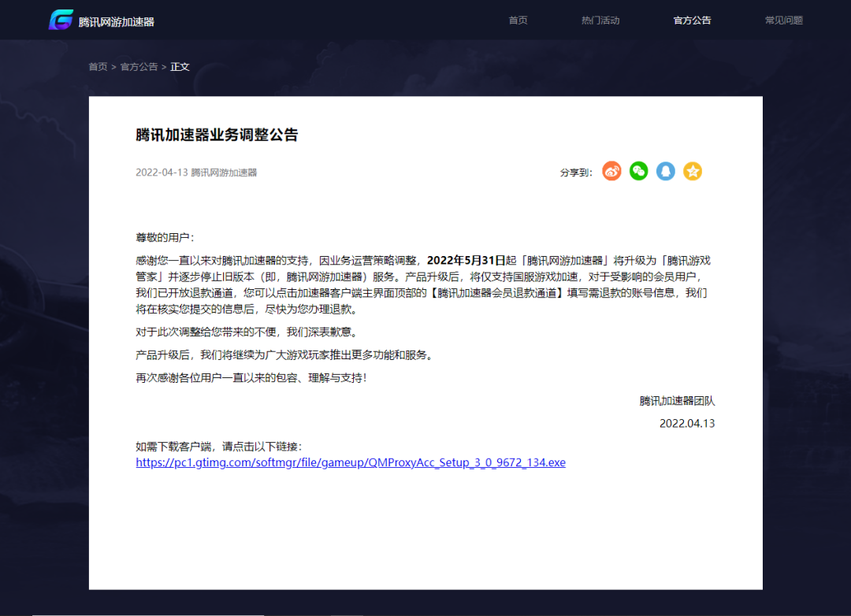Click the 分享到 label

(x=576, y=173)
